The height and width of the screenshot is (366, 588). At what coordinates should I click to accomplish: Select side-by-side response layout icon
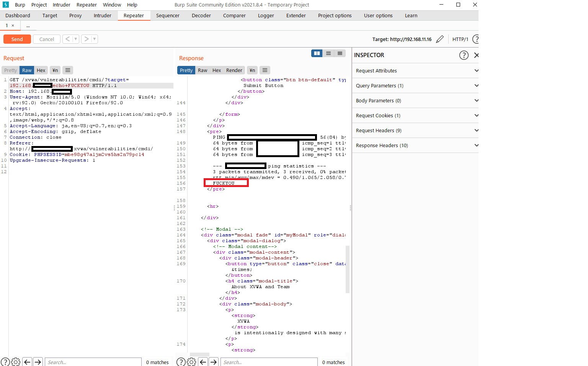[x=317, y=53]
